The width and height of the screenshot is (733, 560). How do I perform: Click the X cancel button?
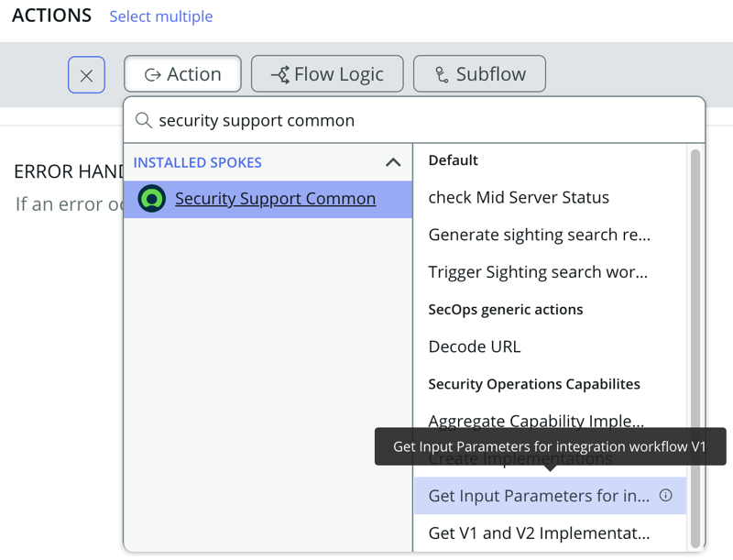86,75
